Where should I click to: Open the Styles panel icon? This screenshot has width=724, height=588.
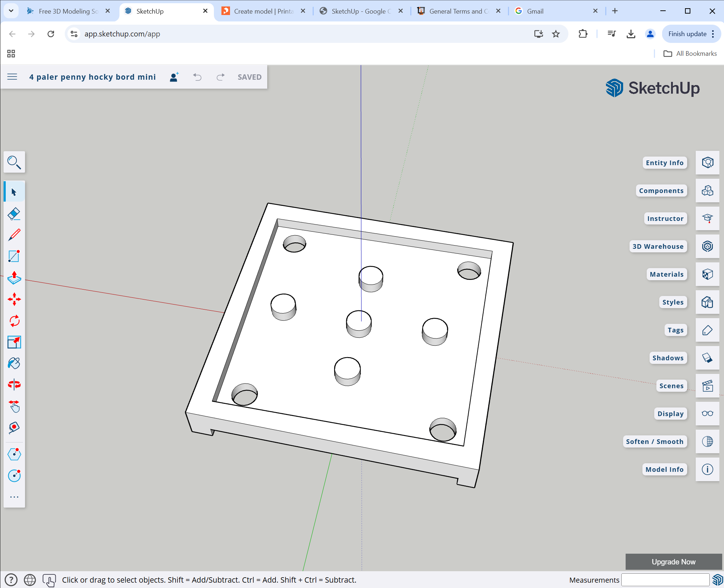708,302
